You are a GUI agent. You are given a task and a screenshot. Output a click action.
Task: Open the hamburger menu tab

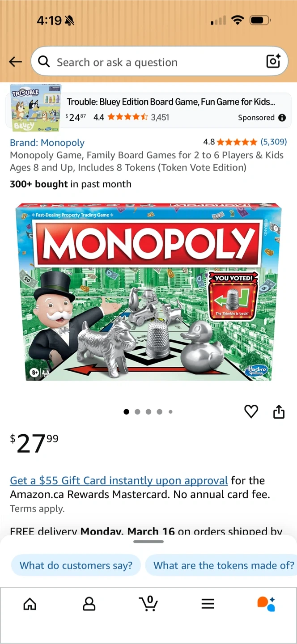[x=208, y=604]
